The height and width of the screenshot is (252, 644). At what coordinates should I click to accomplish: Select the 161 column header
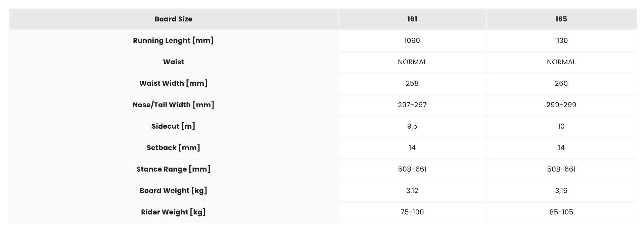coord(412,19)
